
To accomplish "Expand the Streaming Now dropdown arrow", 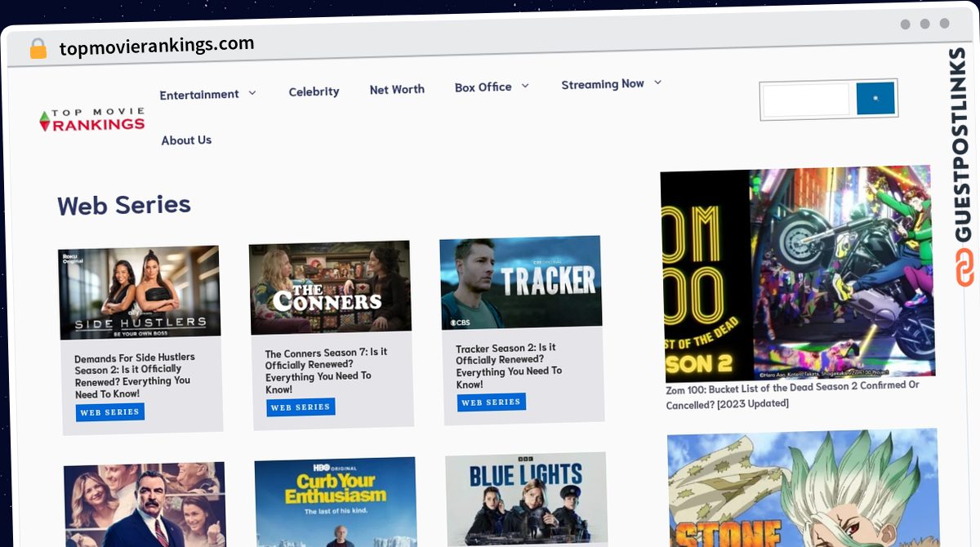I will (x=657, y=82).
